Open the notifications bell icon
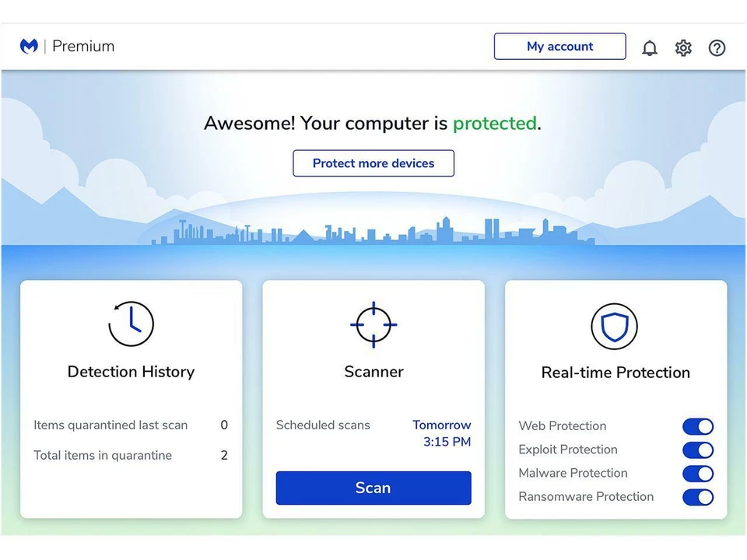Screen dimensions: 747x560 (x=650, y=47)
